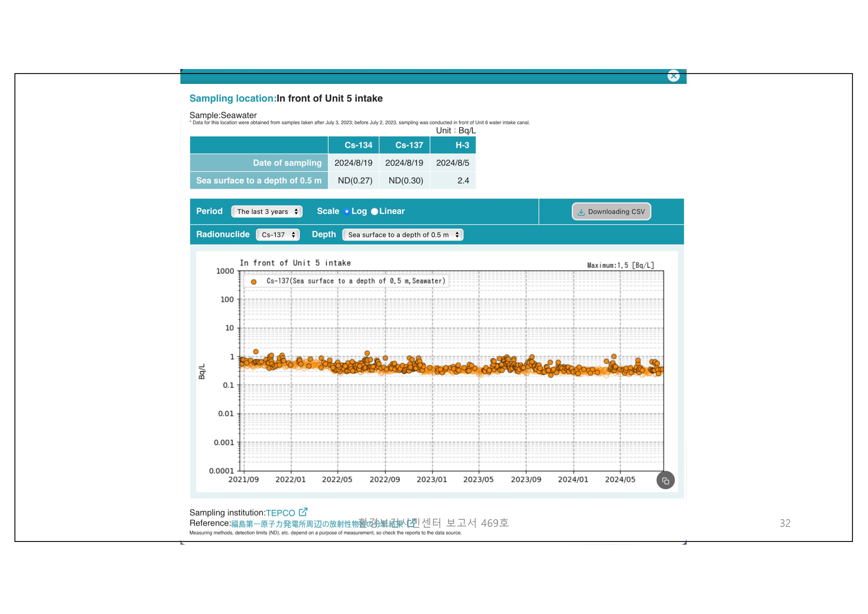The height and width of the screenshot is (614, 868).
Task: Click the copy chart icon at the graph corner
Action: point(665,481)
